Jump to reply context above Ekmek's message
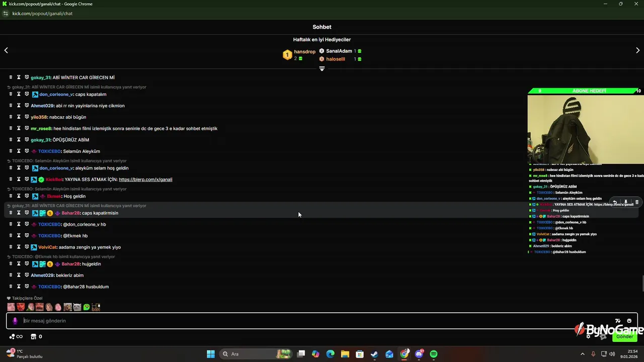The height and width of the screenshot is (362, 644). pyautogui.click(x=66, y=189)
